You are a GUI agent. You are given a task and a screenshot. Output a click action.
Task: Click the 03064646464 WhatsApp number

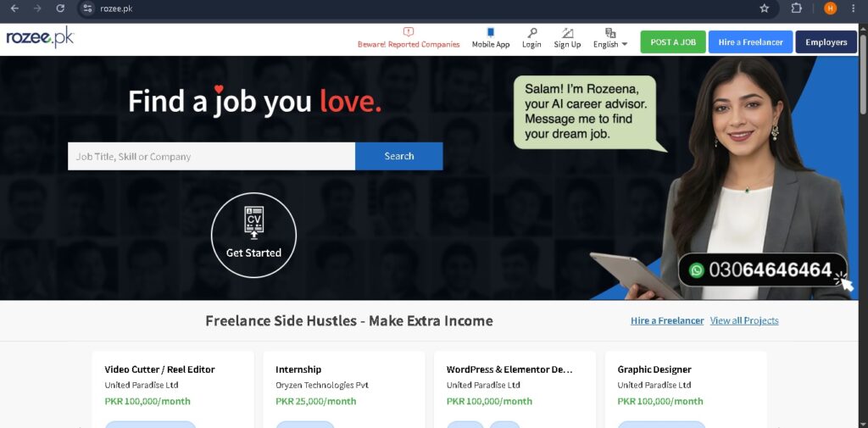click(x=770, y=270)
